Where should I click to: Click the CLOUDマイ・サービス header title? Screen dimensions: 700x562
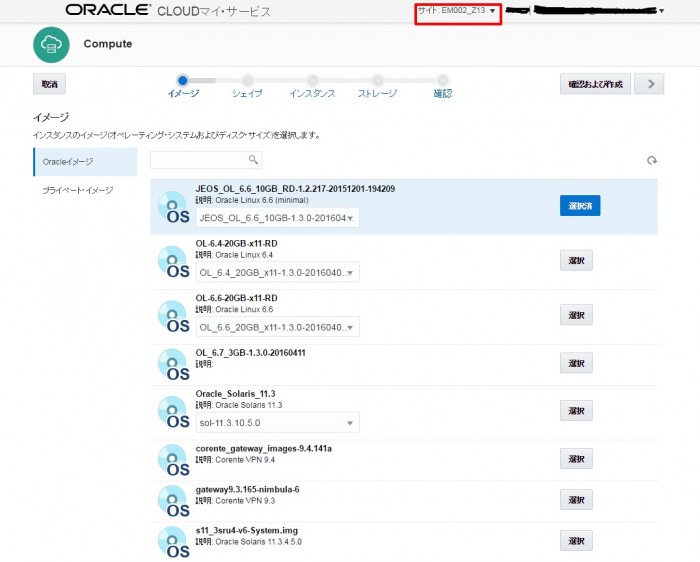click(214, 12)
